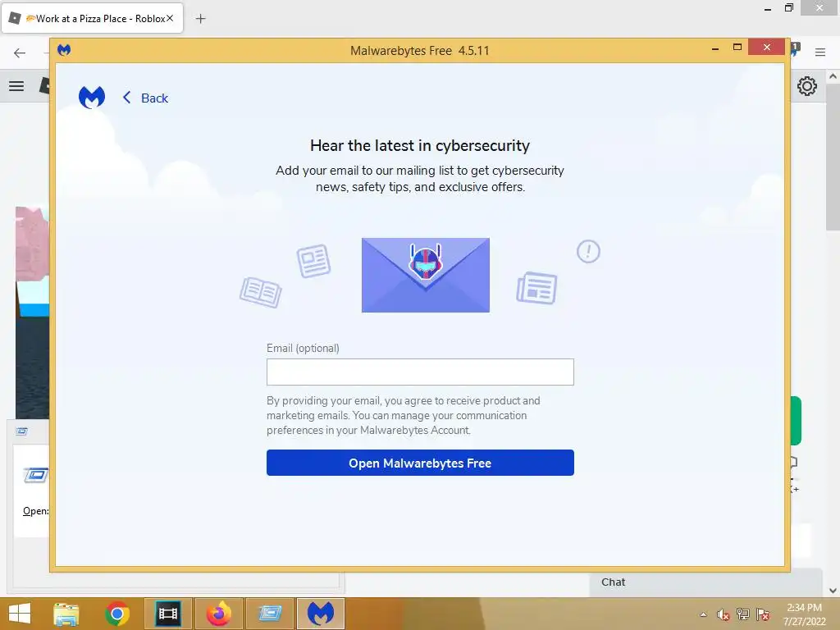The image size is (840, 630).
Task: Open the Roblox settings gear
Action: (807, 86)
